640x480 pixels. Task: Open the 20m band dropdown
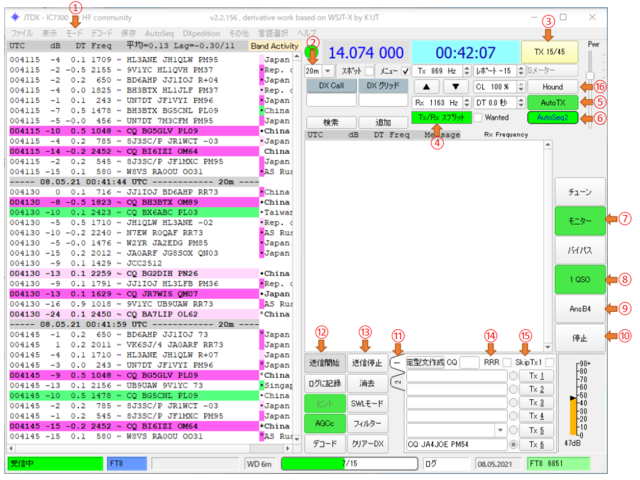point(319,71)
